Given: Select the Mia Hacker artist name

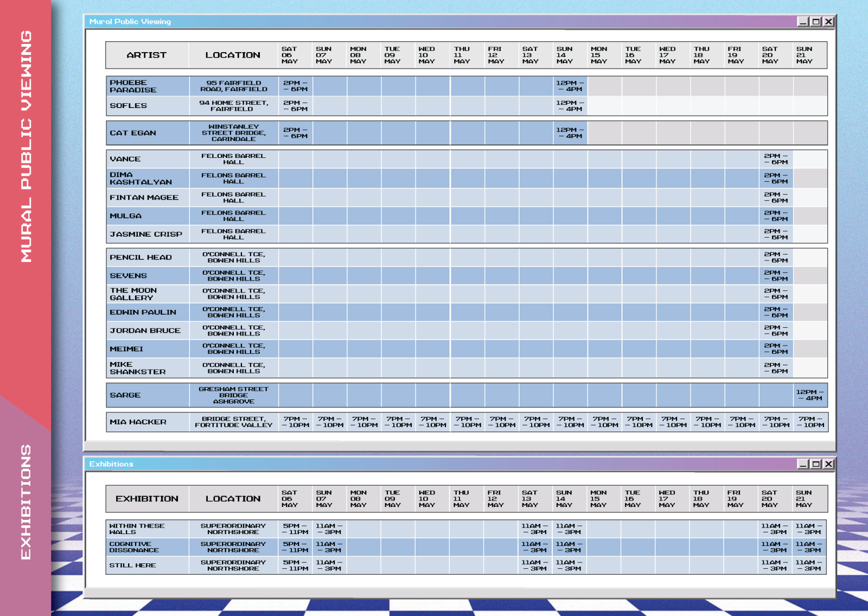Looking at the screenshot, I should pyautogui.click(x=138, y=422).
